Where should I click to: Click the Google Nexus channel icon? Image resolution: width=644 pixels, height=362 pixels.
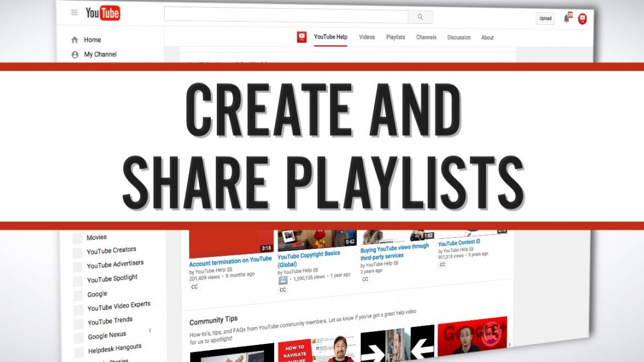tap(79, 338)
